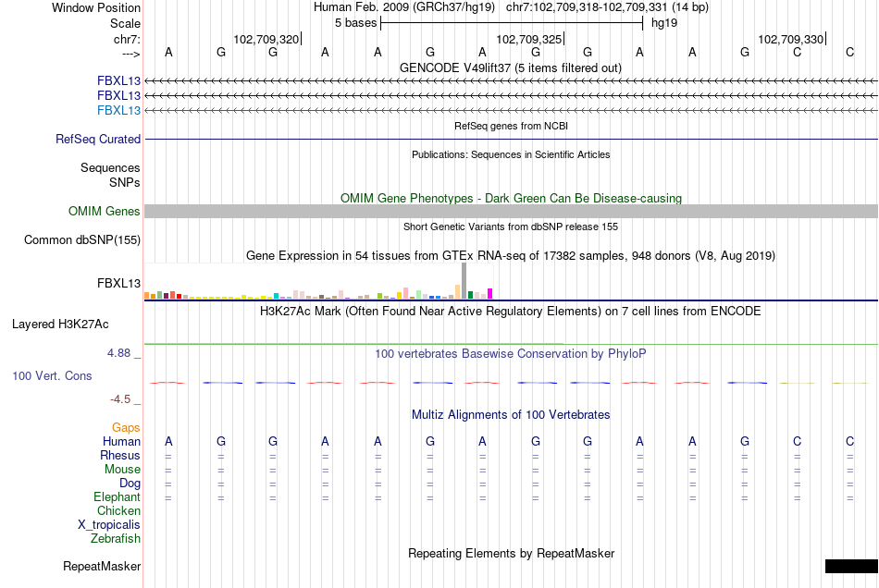Click the black RepeatMasker element block

[x=851, y=566]
